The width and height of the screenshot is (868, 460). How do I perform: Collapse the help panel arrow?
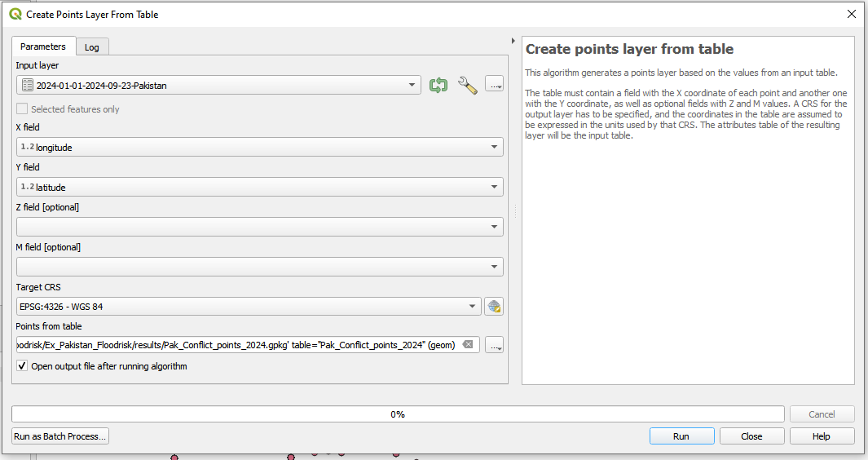pyautogui.click(x=513, y=41)
